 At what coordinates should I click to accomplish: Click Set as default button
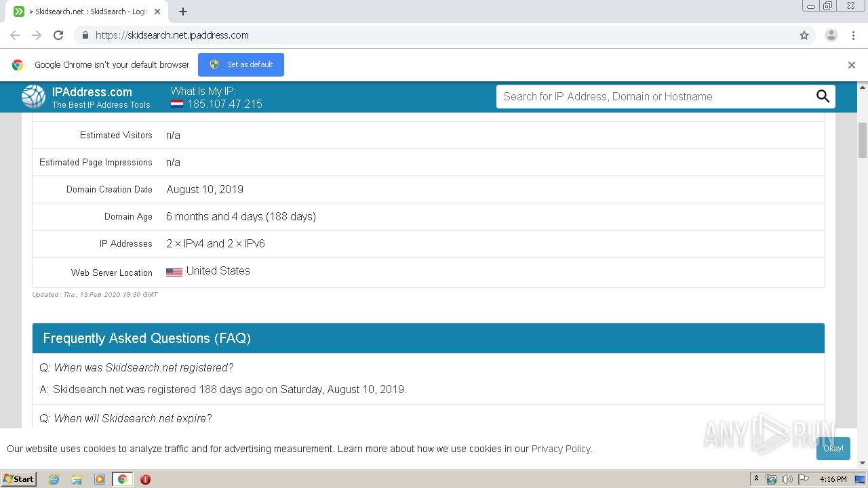pos(241,64)
